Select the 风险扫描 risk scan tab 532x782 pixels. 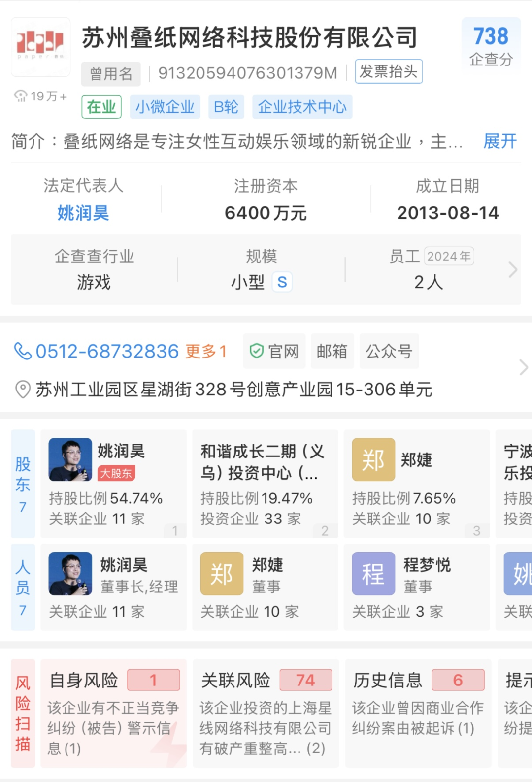point(23,713)
